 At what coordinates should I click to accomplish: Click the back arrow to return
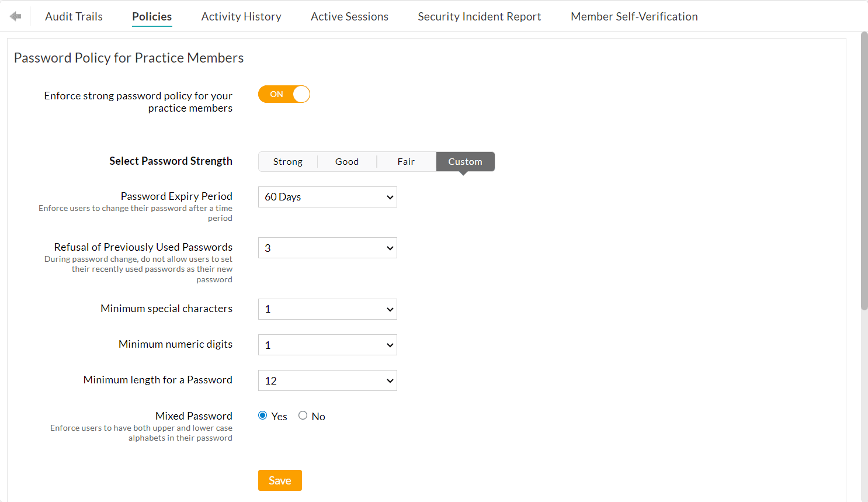(x=16, y=16)
